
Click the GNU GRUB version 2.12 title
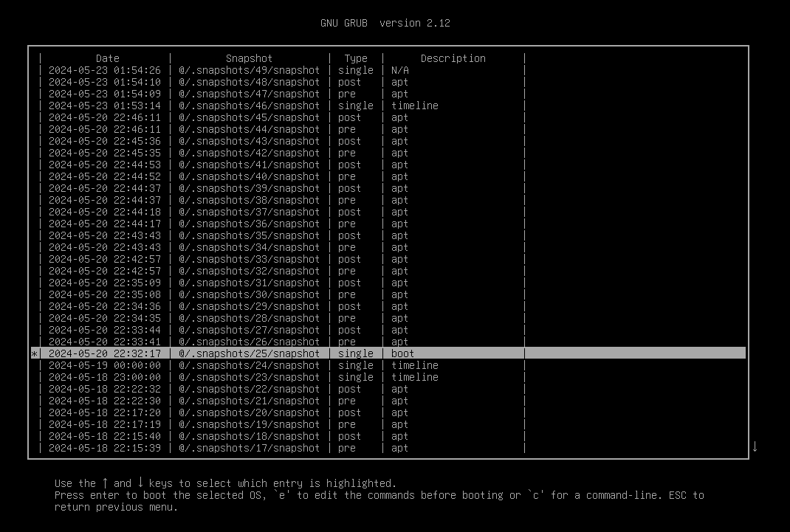(385, 23)
